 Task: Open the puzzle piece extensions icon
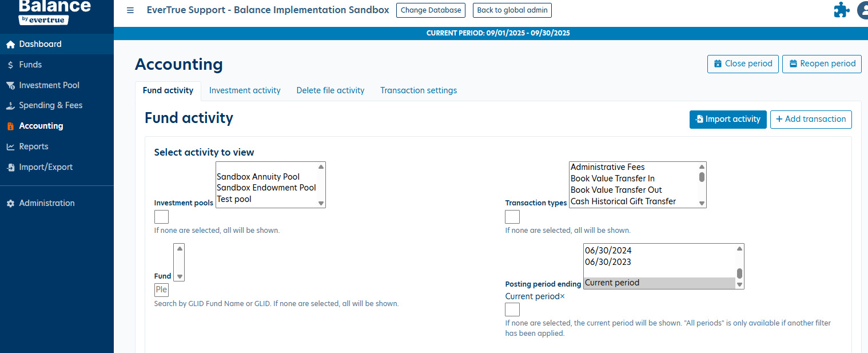[842, 10]
